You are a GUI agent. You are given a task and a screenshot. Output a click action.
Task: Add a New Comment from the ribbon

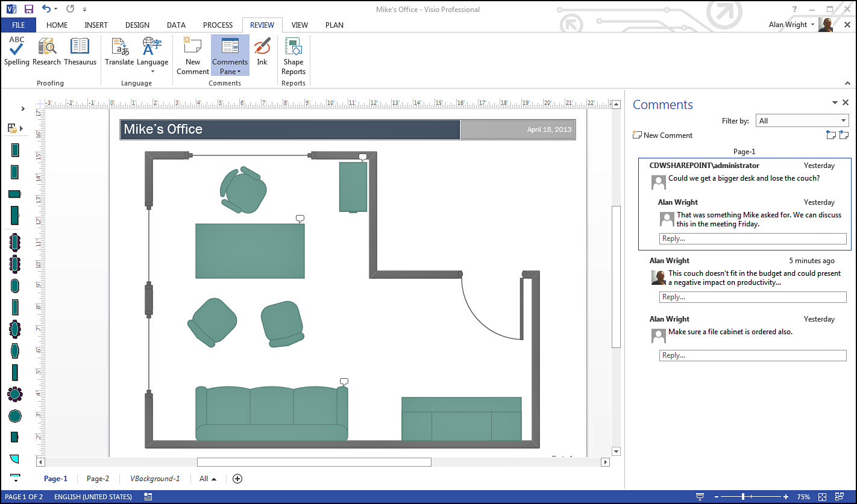coord(193,55)
